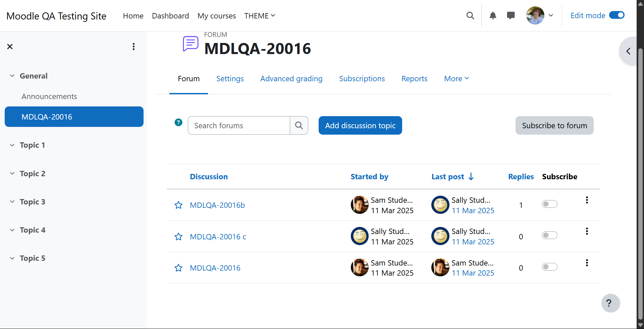Toggle subscription for MDLQA-20016b discussion
This screenshot has width=644, height=329.
click(550, 204)
